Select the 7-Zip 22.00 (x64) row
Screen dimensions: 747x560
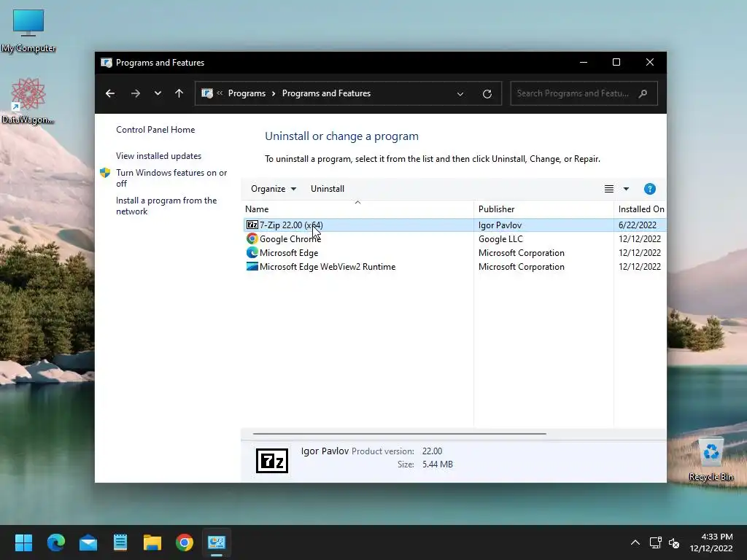[x=455, y=225]
